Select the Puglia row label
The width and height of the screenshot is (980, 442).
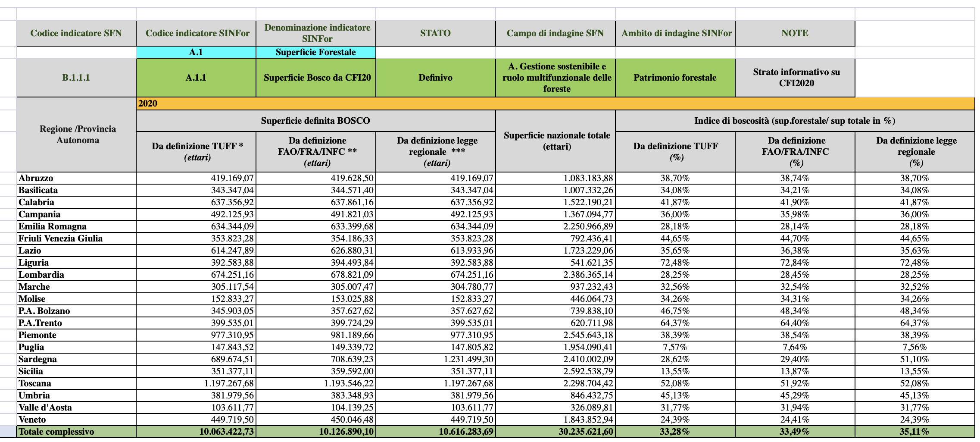[x=76, y=347]
